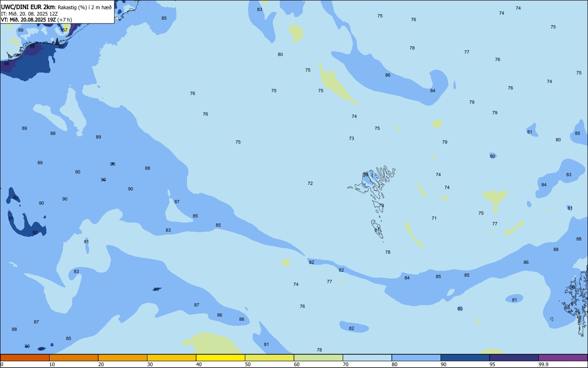Viewport: 588px width, 368px height.
Task: Click the "95" legend tick label
Action: coord(493,364)
